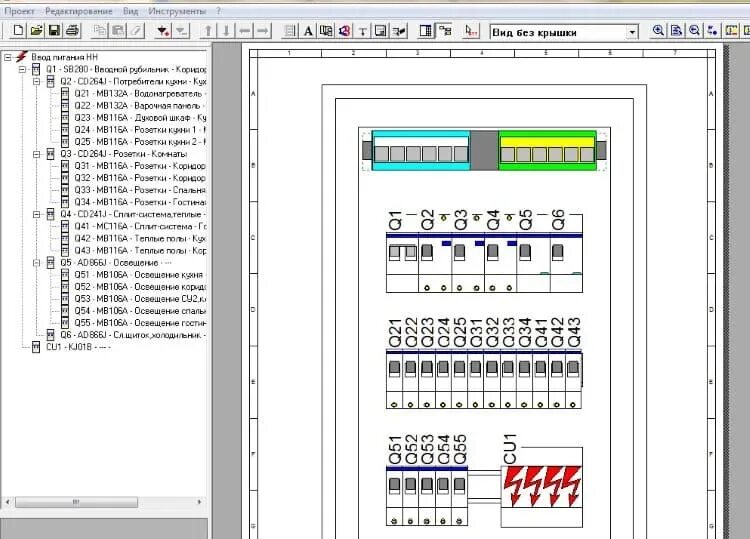
Task: Click the greyed-out list icon before letter A
Action: point(290,32)
